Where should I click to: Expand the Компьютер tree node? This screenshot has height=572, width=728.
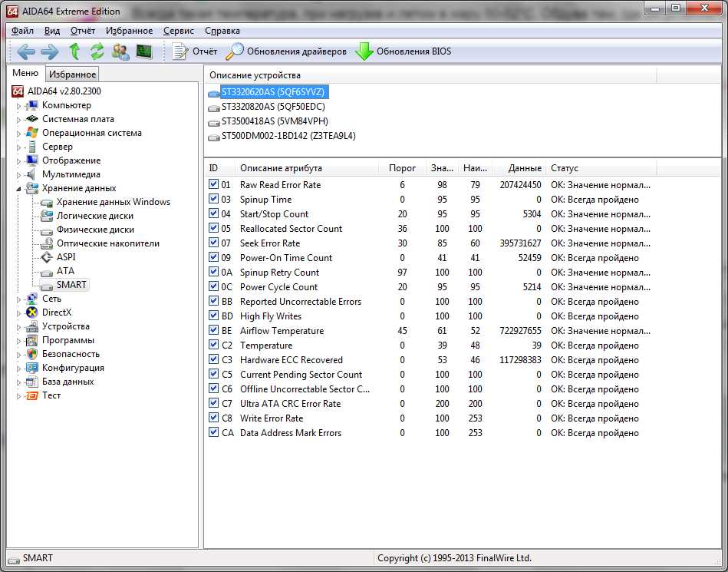point(19,105)
